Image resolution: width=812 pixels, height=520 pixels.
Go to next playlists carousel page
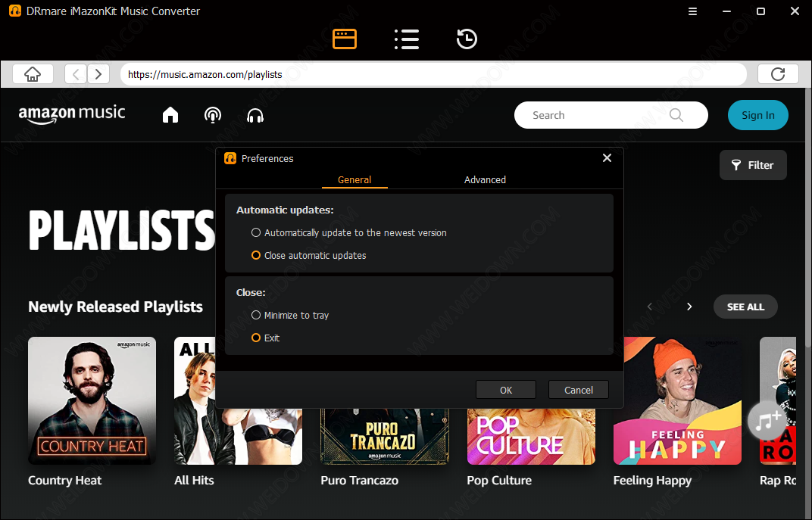tap(689, 307)
